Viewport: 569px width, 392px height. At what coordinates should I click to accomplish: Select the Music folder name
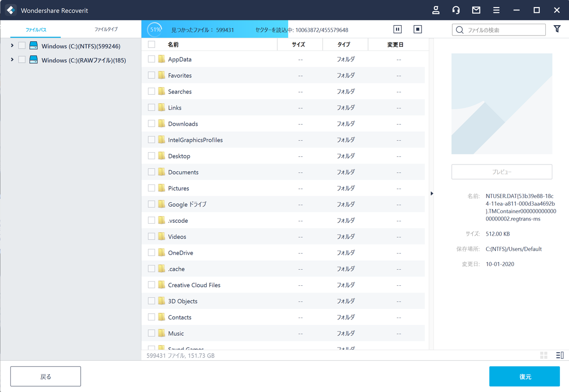pos(176,333)
